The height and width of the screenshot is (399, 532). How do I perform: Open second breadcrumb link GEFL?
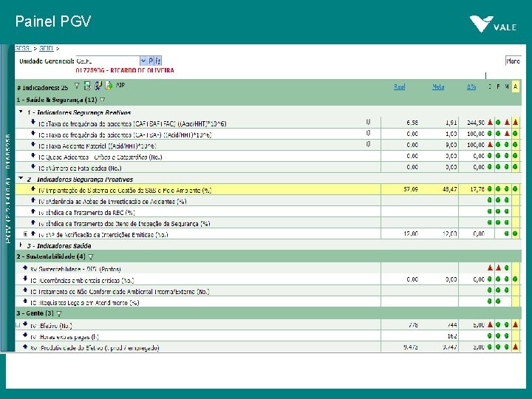coord(47,49)
